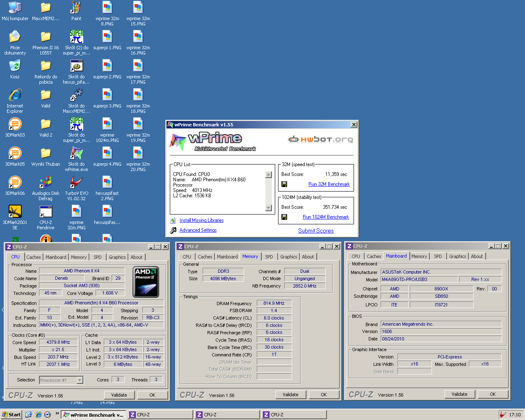The image size is (525, 420).
Task: Click OK in middle CPU-Z window
Action: (x=324, y=395)
